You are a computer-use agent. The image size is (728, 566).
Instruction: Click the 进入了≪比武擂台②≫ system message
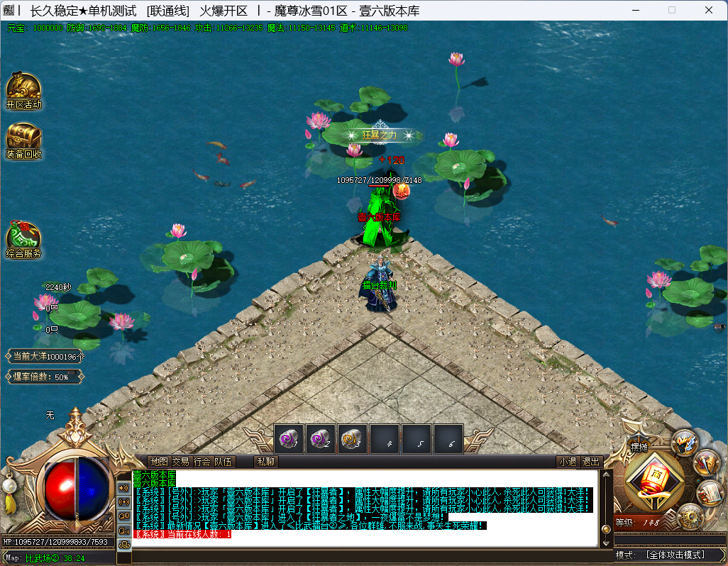point(310,526)
